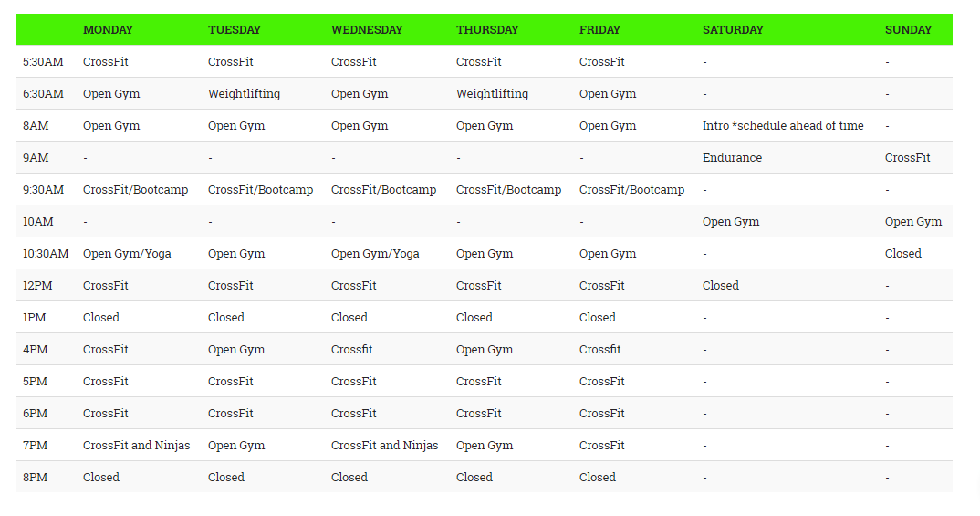Click the SUNDAY column header

(908, 29)
